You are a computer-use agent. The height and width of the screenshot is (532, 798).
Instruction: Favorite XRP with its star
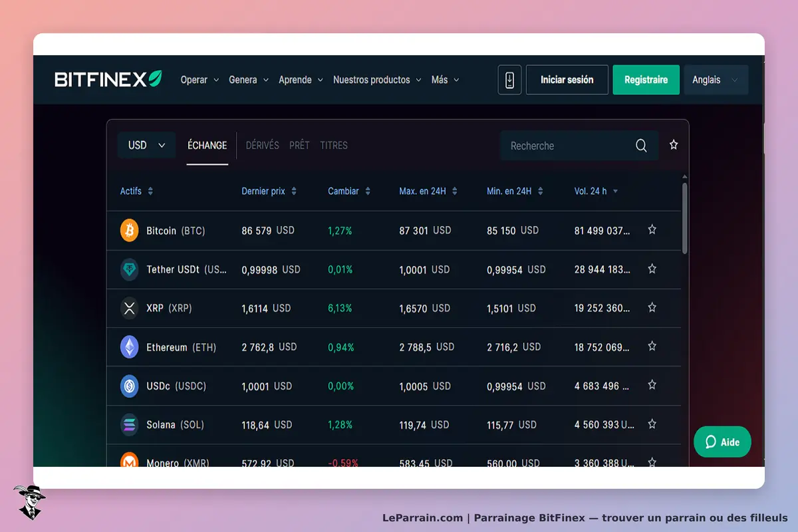[652, 307]
